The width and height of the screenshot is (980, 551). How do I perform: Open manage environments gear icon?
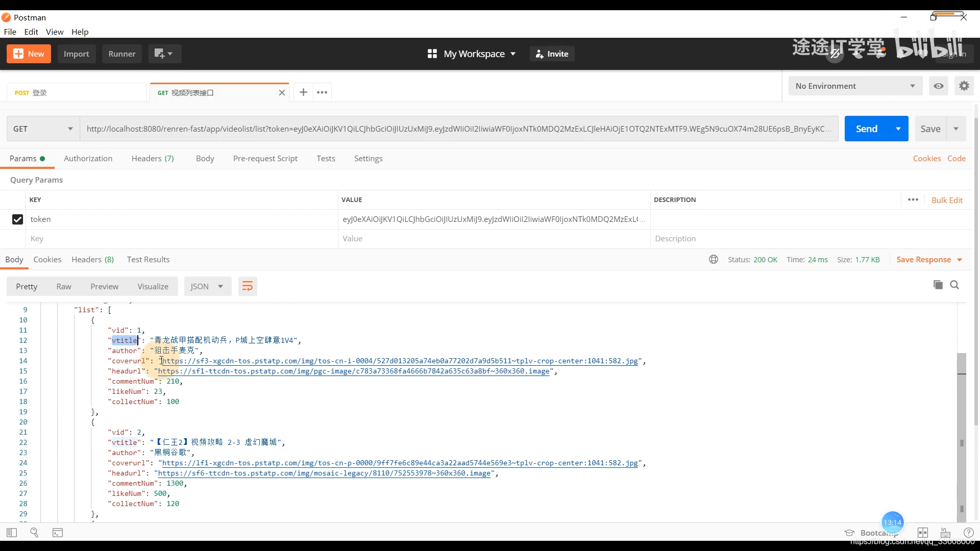(964, 86)
